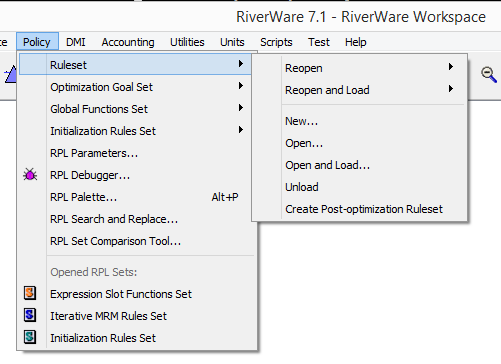Select Optimization Goal Set entry
501x364 pixels.
tap(135, 87)
